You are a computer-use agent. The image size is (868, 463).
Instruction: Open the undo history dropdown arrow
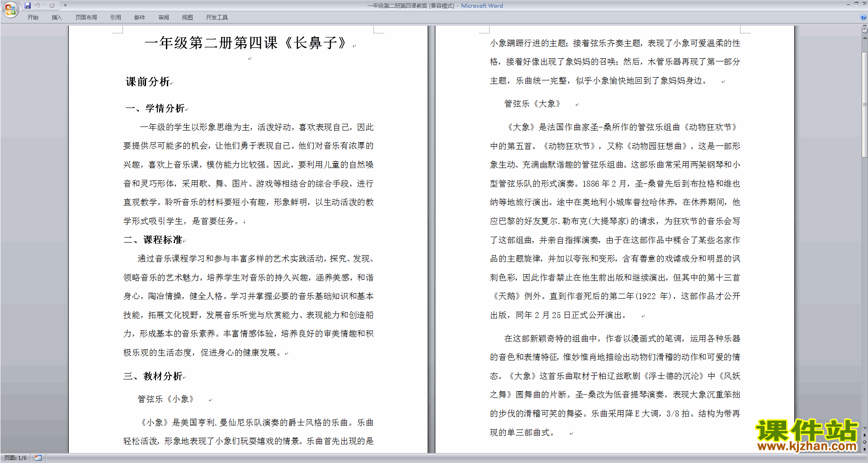click(x=44, y=5)
